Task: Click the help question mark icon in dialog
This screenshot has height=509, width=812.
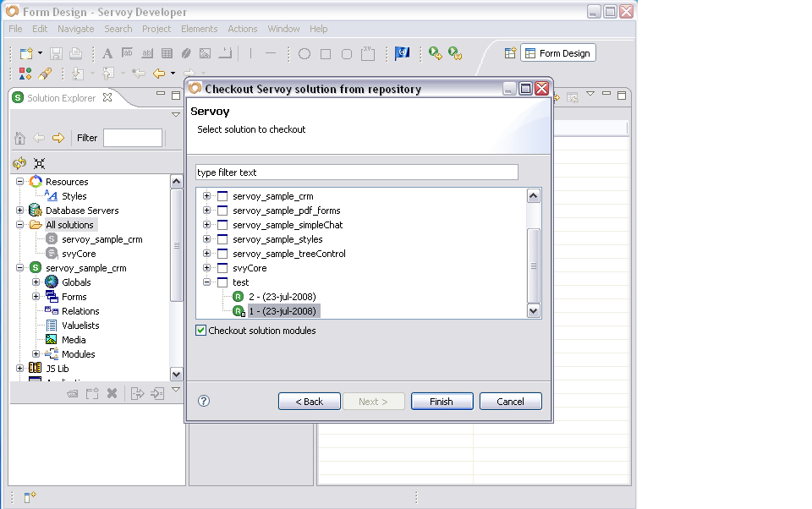Action: (204, 401)
